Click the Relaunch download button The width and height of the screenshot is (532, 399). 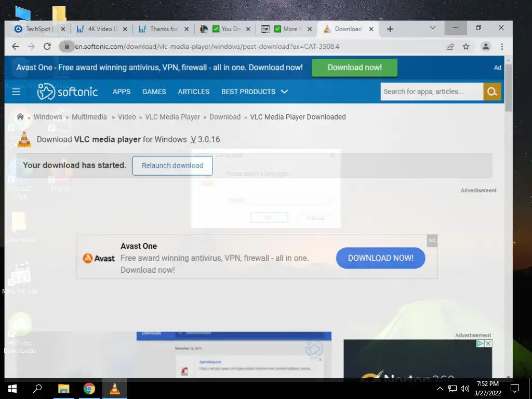[172, 166]
